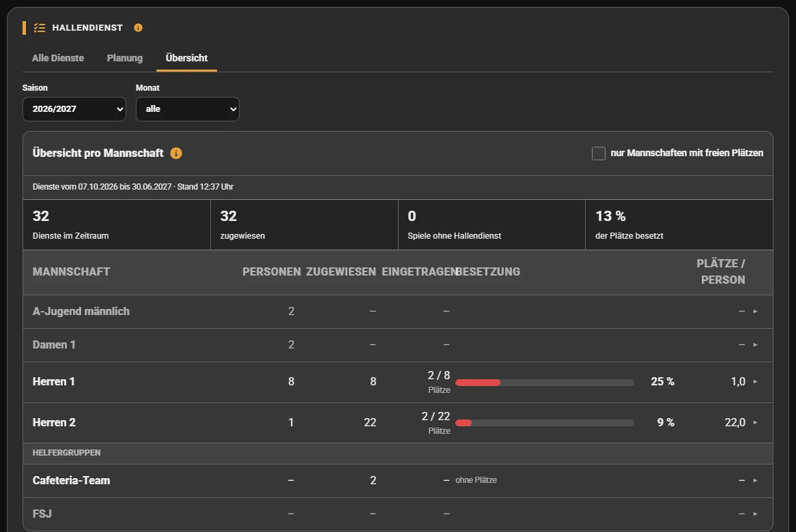
Task: Click the Zugewiesen column header
Action: pyautogui.click(x=341, y=272)
